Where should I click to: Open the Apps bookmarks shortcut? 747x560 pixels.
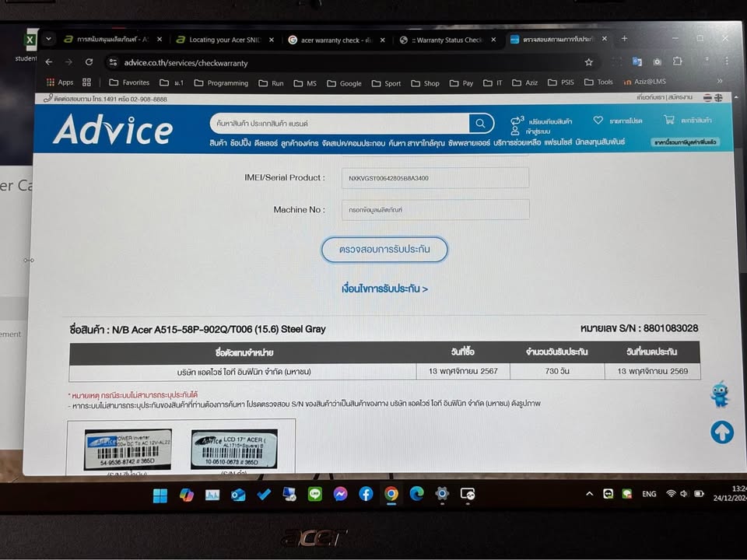(x=60, y=82)
